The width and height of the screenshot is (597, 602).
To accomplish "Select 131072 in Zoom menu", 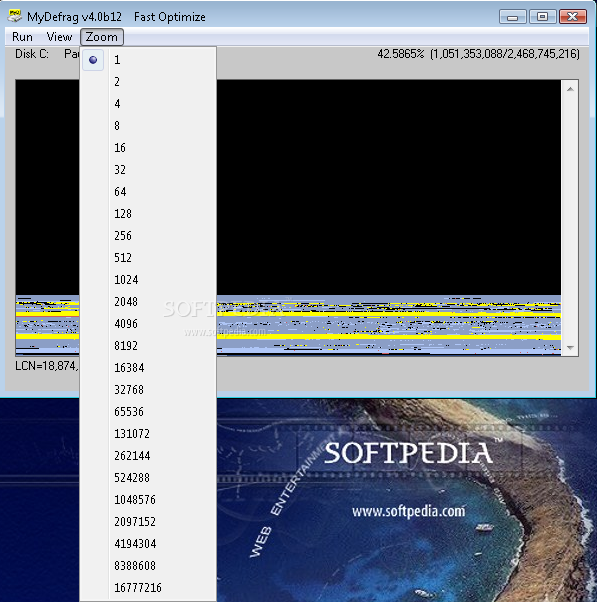I will [x=148, y=434].
